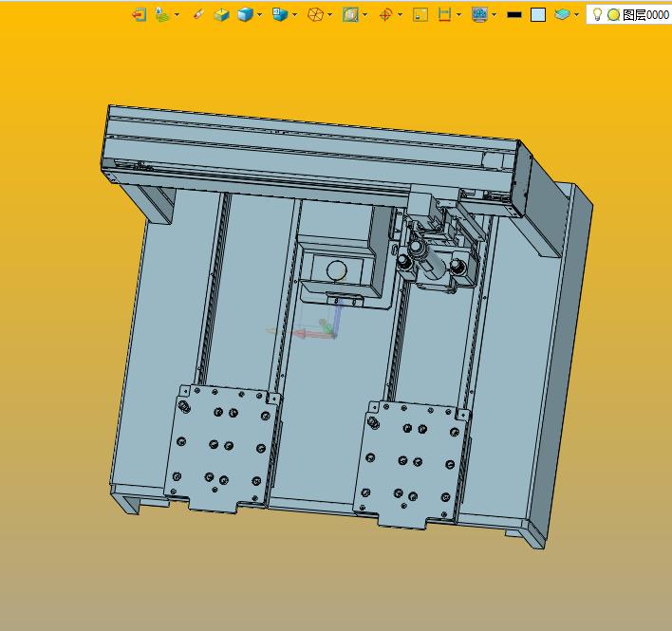672x631 pixels.
Task: Expand the blue shaded cube dropdown arrow
Action: (260, 15)
